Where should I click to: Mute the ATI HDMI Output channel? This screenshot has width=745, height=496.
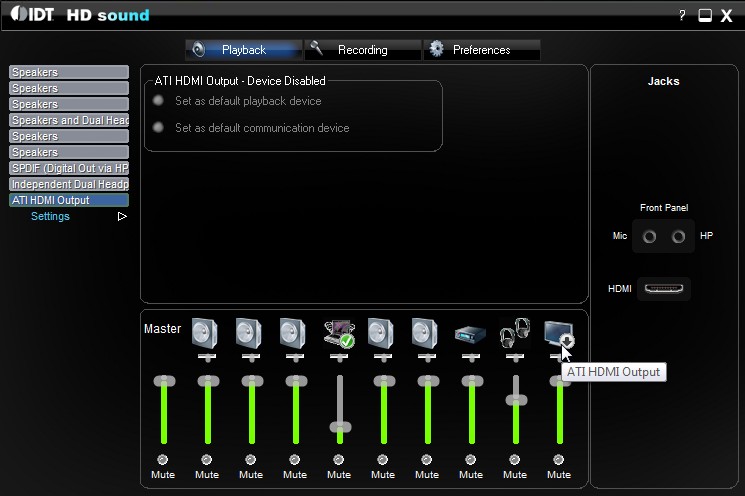(x=558, y=460)
